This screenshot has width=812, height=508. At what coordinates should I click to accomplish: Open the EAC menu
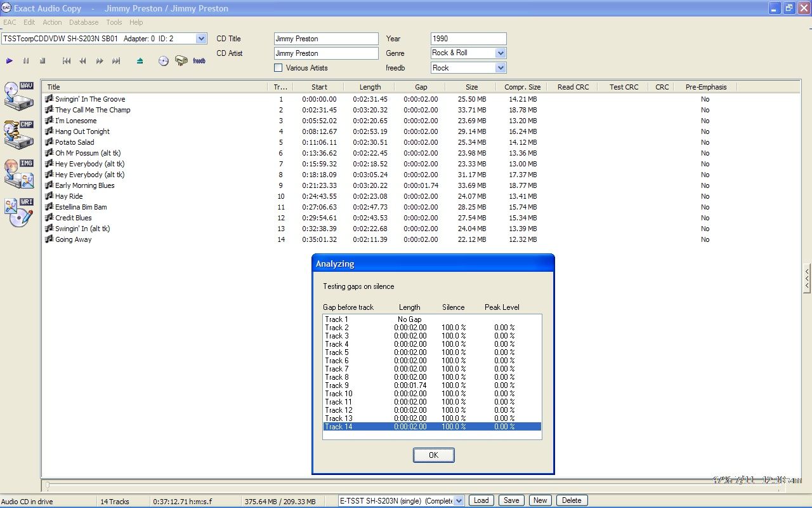point(10,22)
